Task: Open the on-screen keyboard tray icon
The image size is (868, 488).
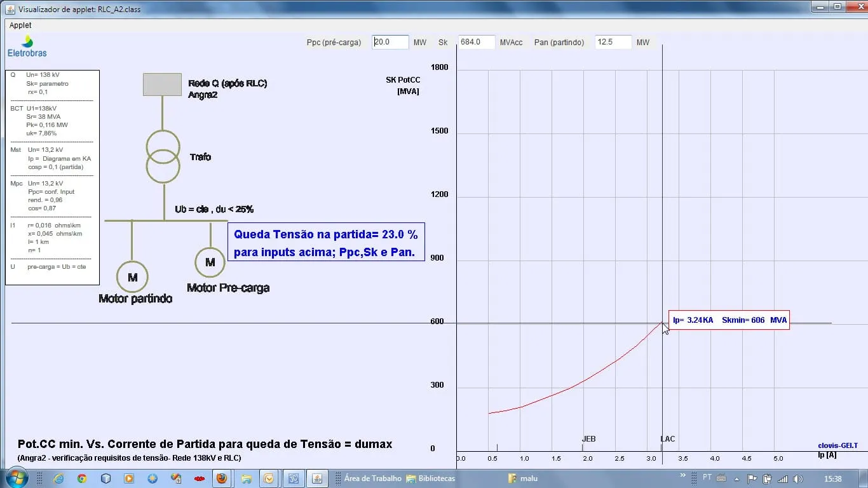Action: coord(721,478)
